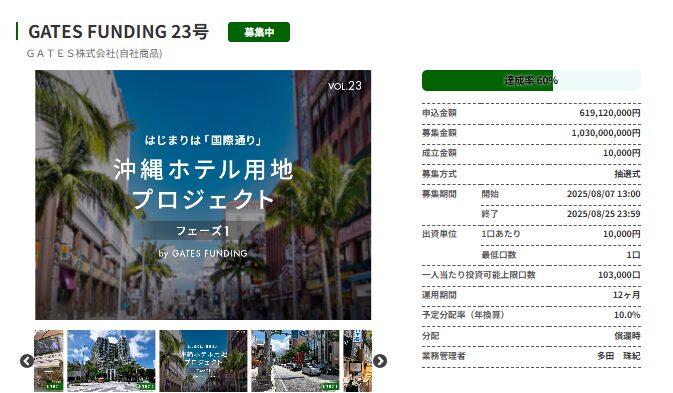Click ＧＡＴＥＳ株式会社(自社商品) company text
Viewport: 673px width, 393px height.
[x=94, y=54]
